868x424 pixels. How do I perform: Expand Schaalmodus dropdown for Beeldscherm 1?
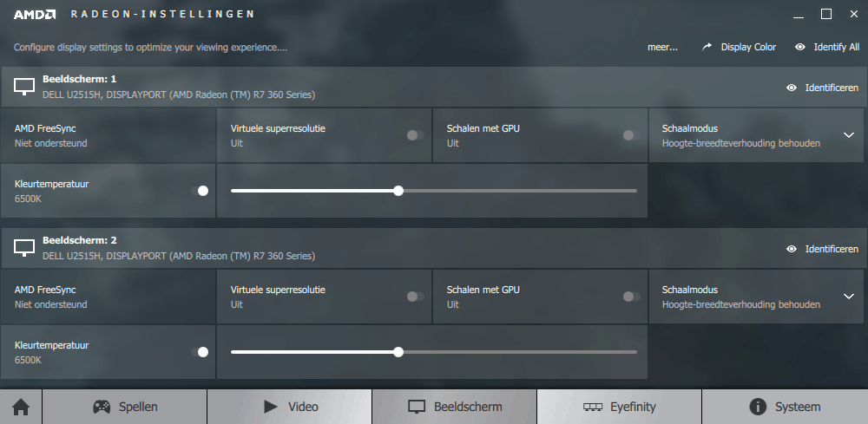[x=849, y=135]
